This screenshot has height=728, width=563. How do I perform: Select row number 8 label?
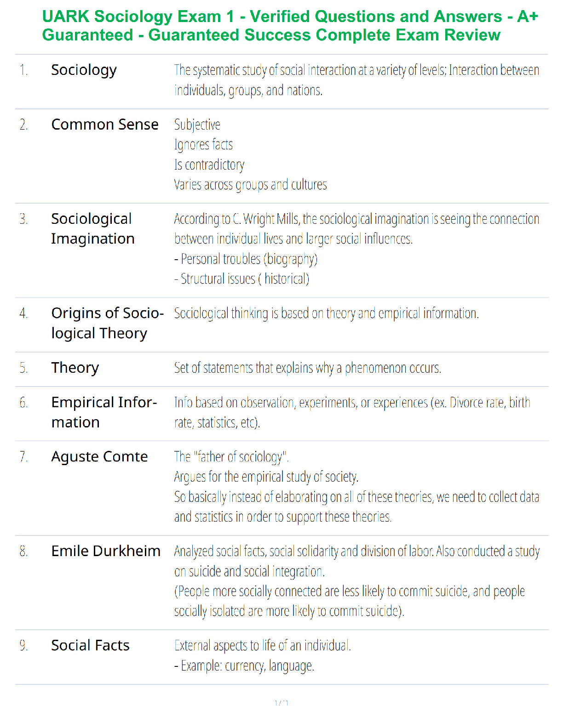tap(24, 551)
